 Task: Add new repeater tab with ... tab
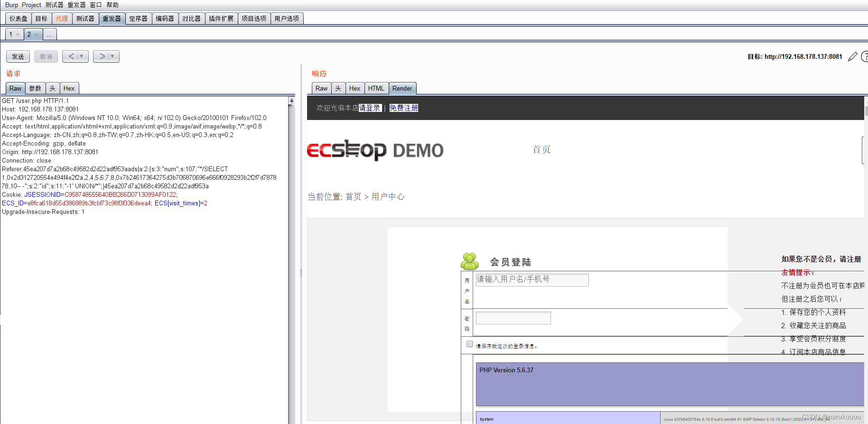49,34
